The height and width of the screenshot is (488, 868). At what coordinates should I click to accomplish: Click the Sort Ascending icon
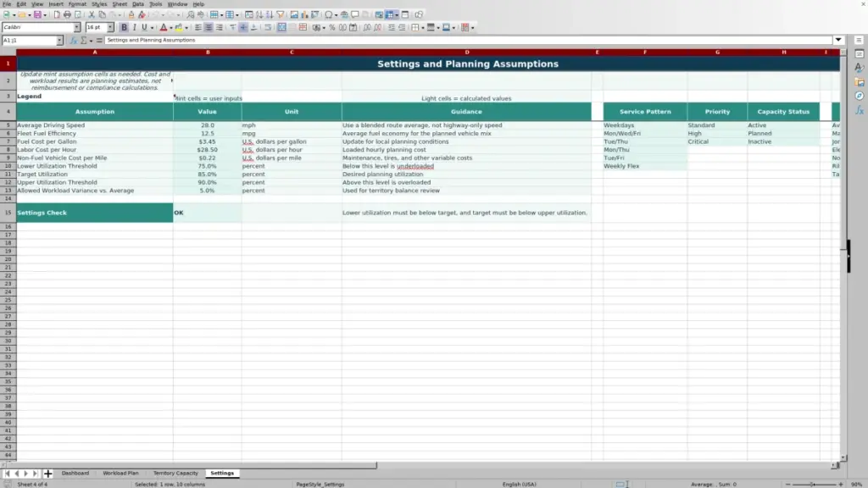point(259,14)
